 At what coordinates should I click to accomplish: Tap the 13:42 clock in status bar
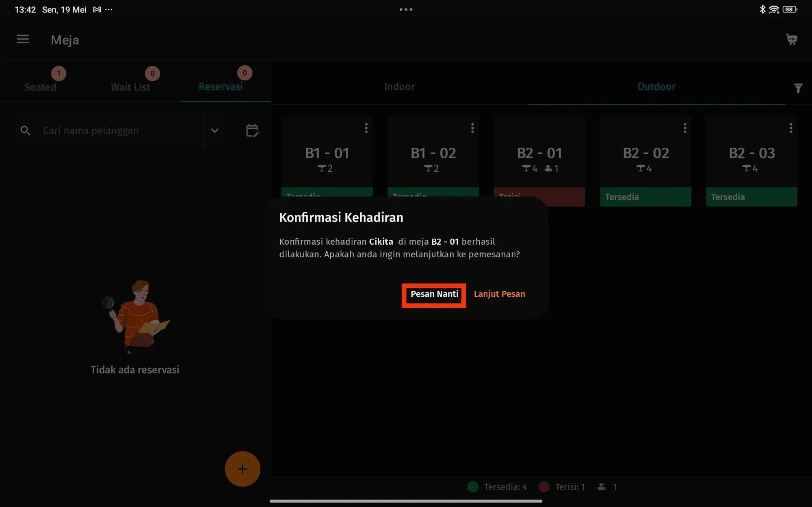point(25,9)
